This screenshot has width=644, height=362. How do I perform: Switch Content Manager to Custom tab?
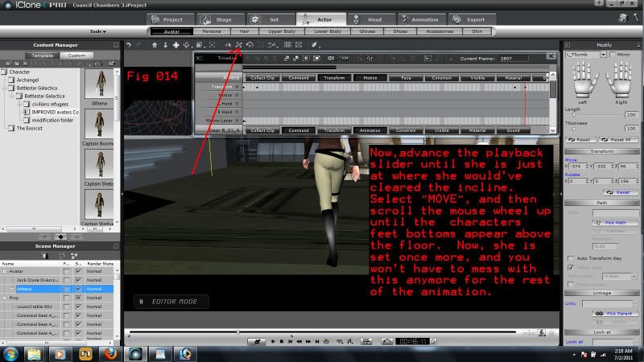[x=76, y=56]
